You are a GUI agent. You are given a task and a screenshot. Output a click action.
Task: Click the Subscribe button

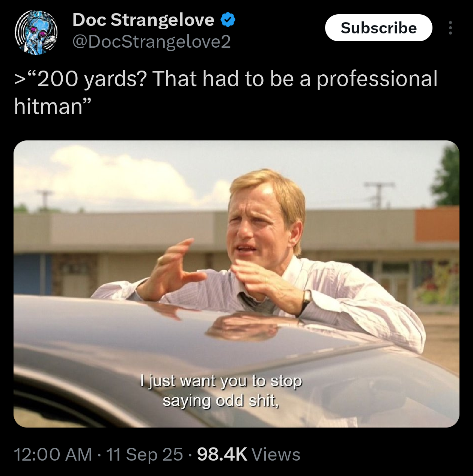(x=378, y=28)
